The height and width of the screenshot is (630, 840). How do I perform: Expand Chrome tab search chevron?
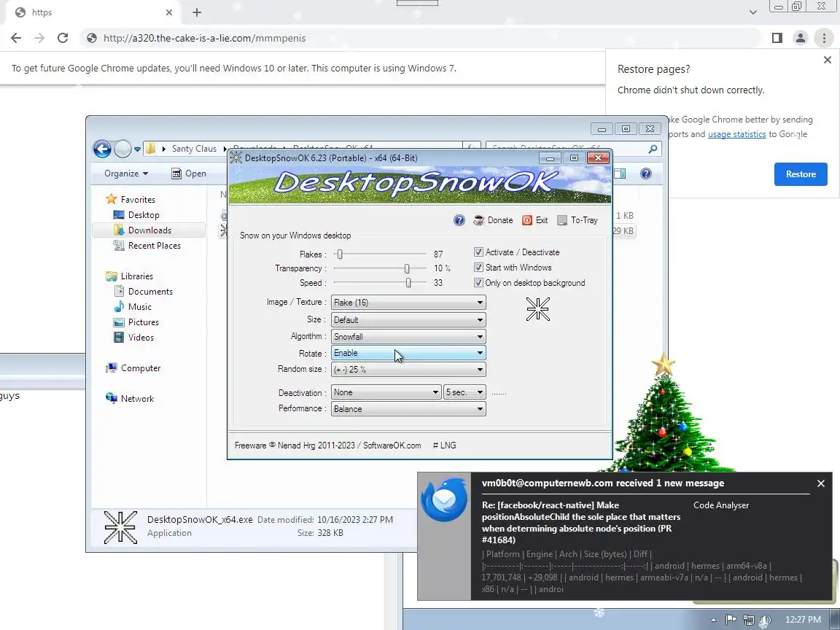(x=752, y=12)
